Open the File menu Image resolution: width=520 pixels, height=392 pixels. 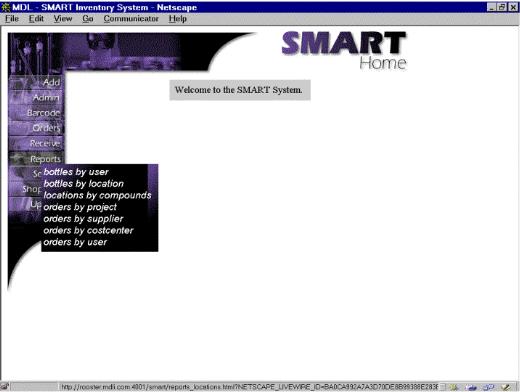[12, 19]
